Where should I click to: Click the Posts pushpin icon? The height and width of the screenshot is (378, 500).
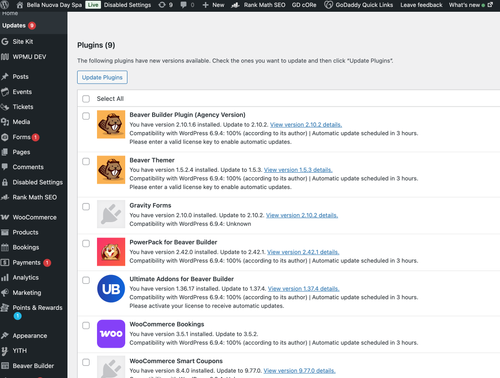tap(5, 77)
